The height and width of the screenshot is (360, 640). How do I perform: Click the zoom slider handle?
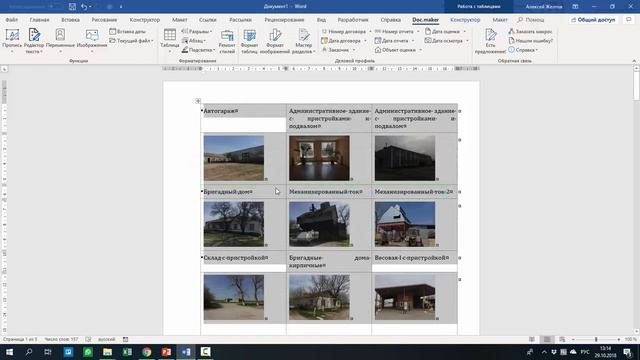(x=596, y=339)
